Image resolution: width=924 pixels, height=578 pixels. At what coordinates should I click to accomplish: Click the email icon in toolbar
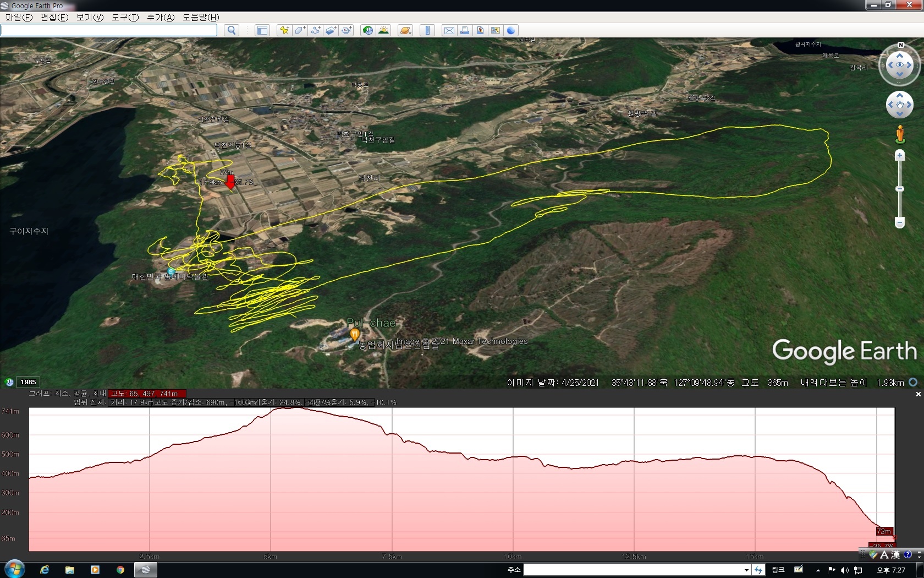click(449, 30)
